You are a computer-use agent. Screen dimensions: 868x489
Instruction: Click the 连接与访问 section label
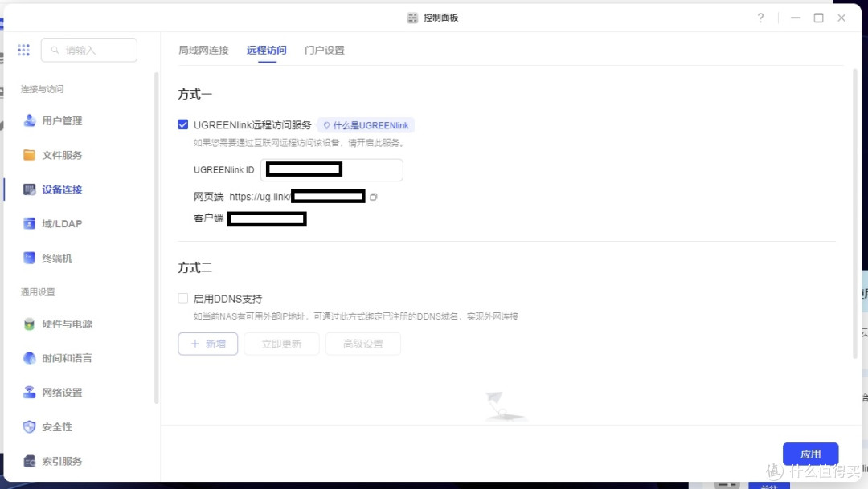(42, 89)
